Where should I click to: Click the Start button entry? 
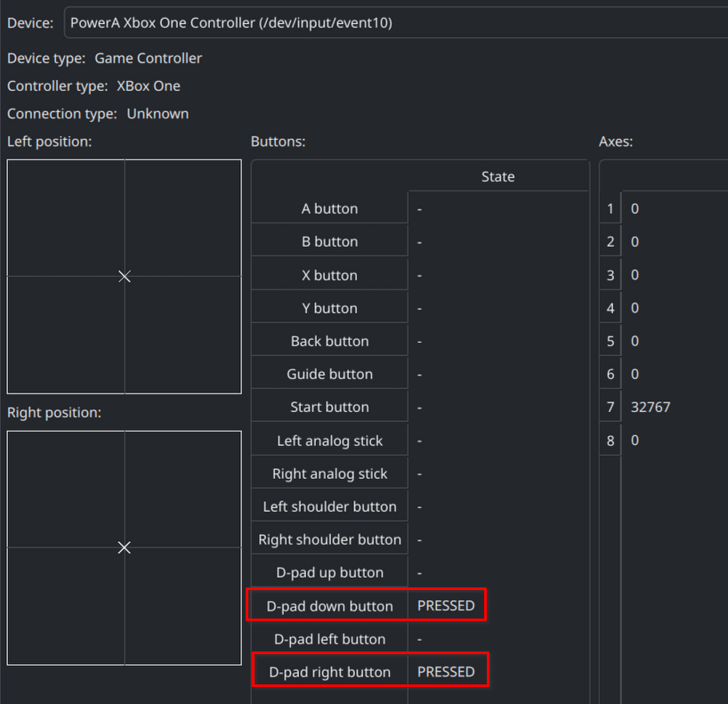329,406
